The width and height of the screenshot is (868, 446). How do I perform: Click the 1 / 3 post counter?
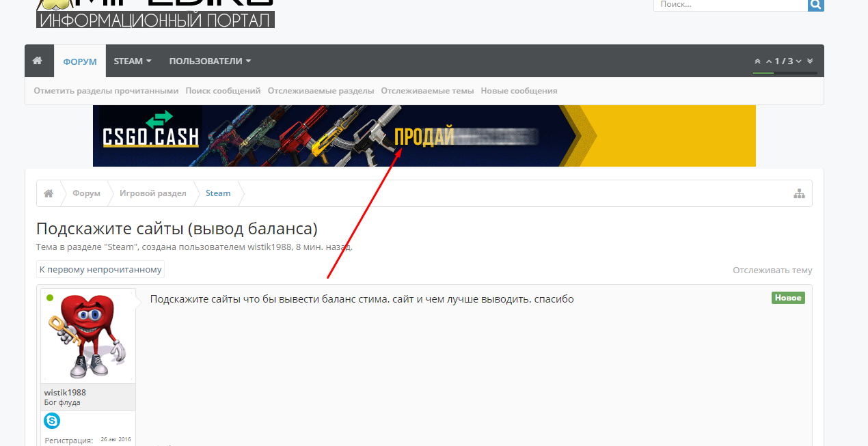[784, 61]
